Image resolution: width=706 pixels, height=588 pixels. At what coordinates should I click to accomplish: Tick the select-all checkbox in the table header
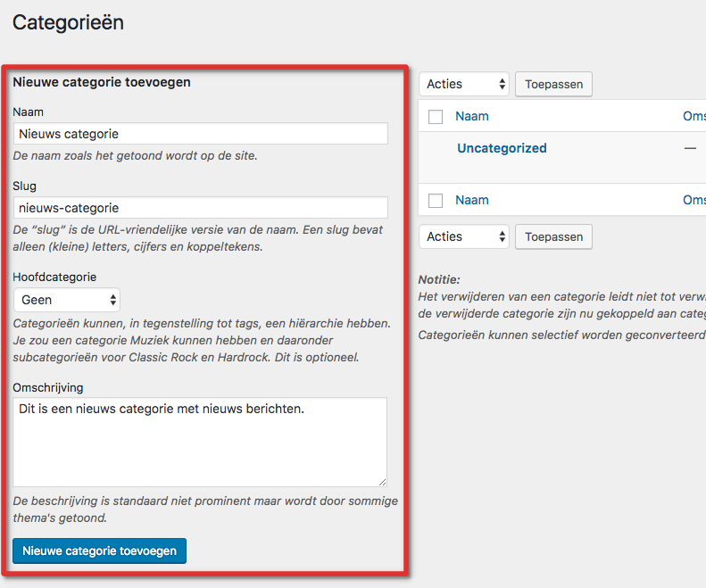coord(436,116)
